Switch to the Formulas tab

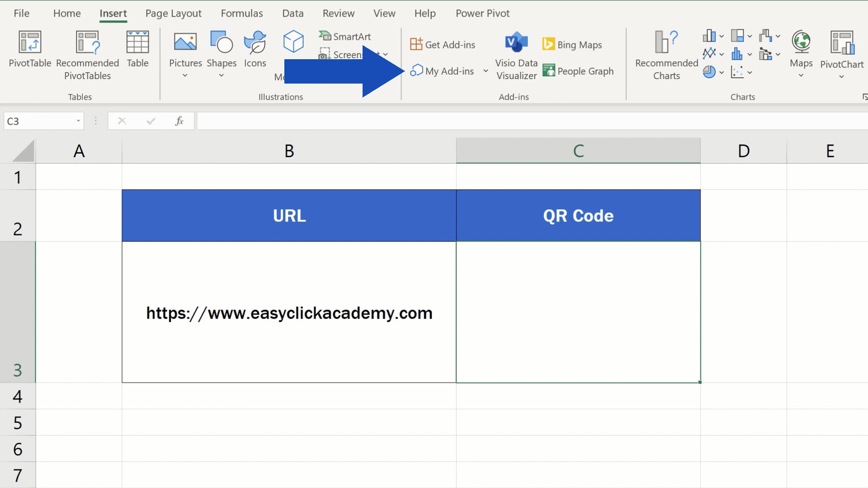pos(241,13)
